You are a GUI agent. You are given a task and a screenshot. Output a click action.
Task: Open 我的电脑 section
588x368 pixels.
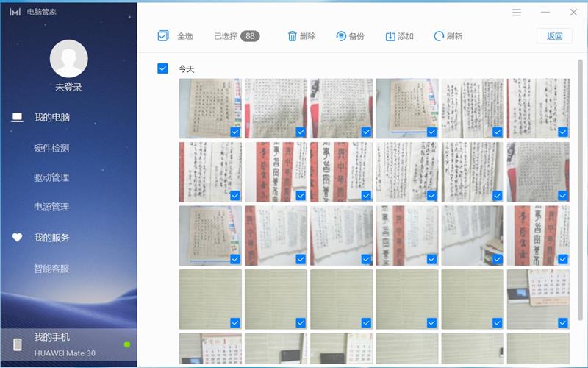point(51,118)
